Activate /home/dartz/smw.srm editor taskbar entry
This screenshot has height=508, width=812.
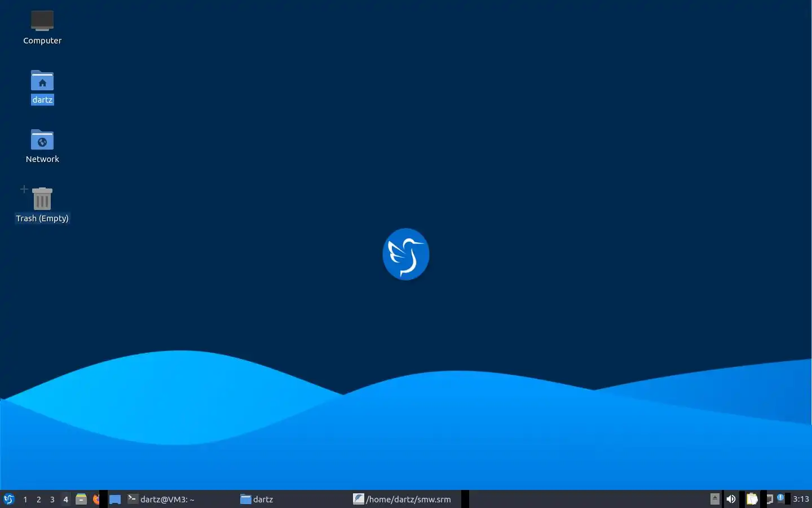pos(406,499)
